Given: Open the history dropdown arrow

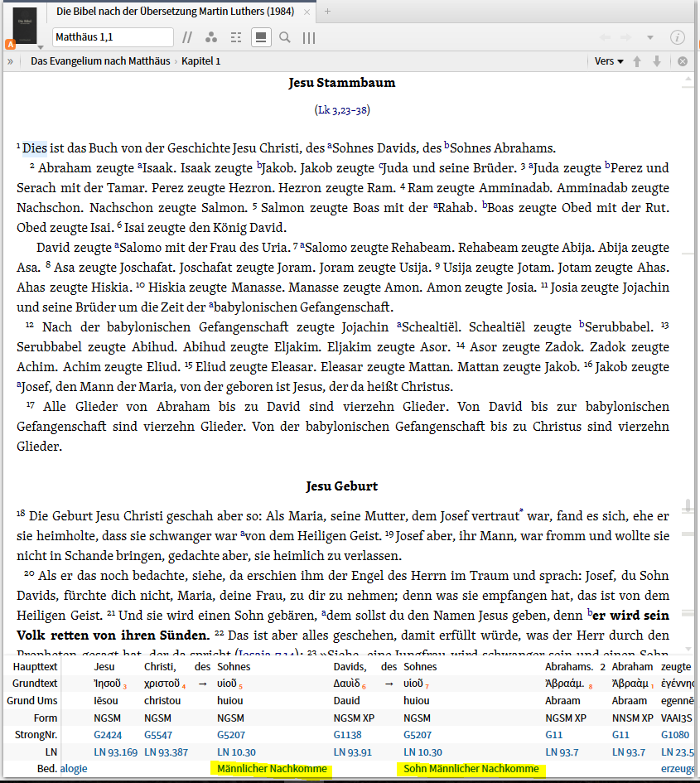Looking at the screenshot, I should tap(650, 37).
